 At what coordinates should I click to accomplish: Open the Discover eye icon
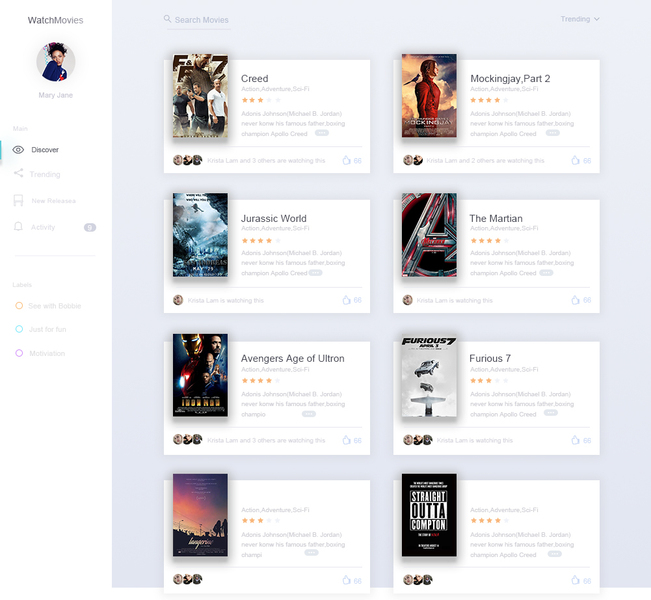(x=18, y=150)
